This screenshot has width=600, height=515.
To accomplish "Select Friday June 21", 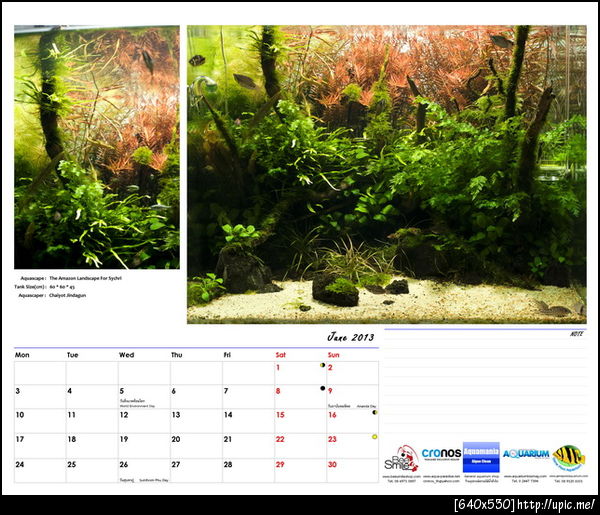I will [x=248, y=446].
